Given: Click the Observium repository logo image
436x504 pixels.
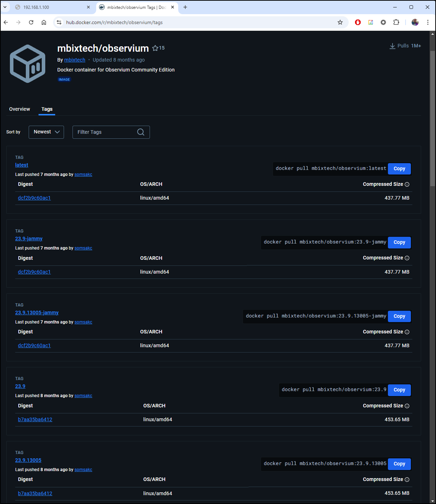Looking at the screenshot, I should pyautogui.click(x=28, y=64).
